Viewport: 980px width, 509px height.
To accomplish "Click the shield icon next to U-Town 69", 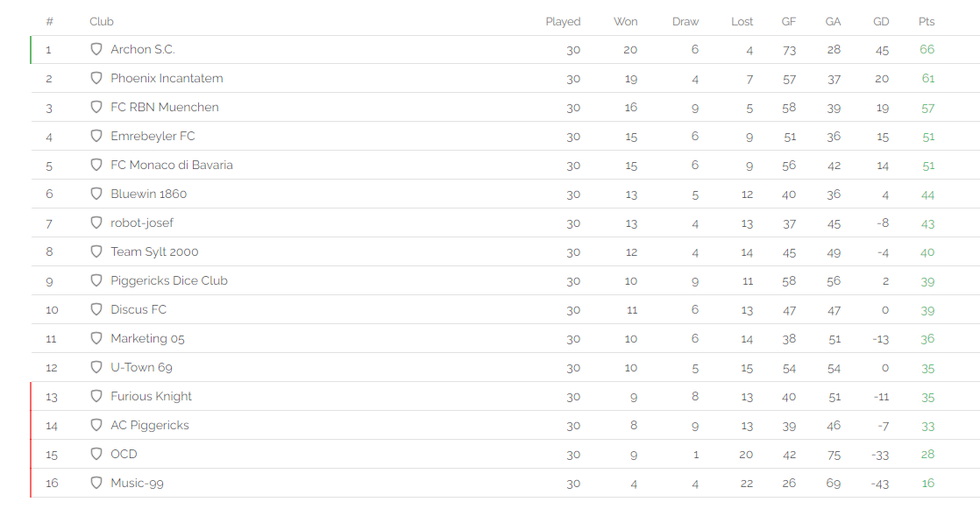I will pos(96,367).
